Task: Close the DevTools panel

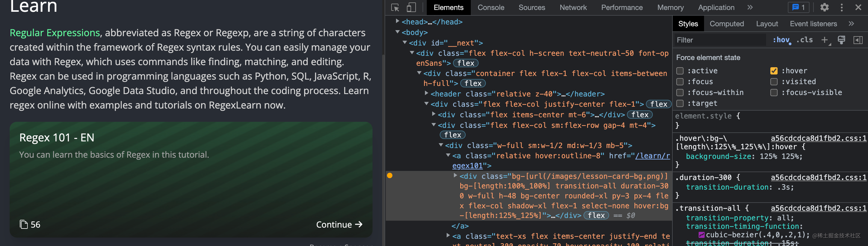Action: coord(858,8)
